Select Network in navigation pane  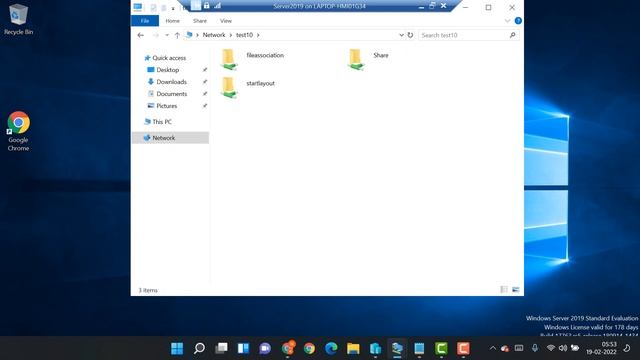click(x=171, y=138)
